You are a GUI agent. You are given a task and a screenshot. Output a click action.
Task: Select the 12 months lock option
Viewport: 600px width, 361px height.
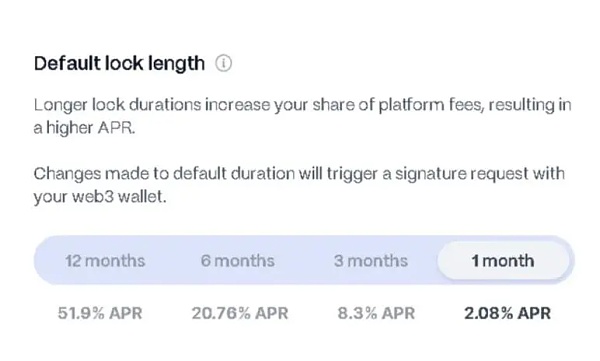[105, 261]
